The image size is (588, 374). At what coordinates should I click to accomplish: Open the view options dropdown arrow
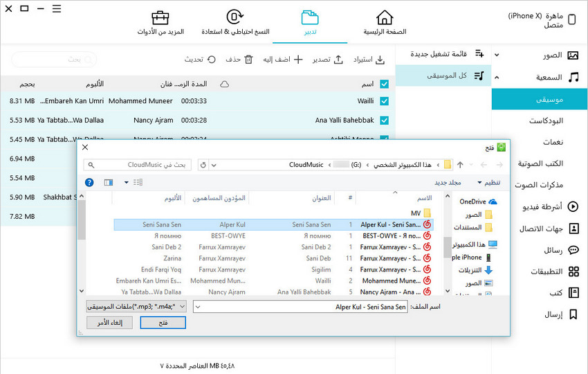point(127,182)
